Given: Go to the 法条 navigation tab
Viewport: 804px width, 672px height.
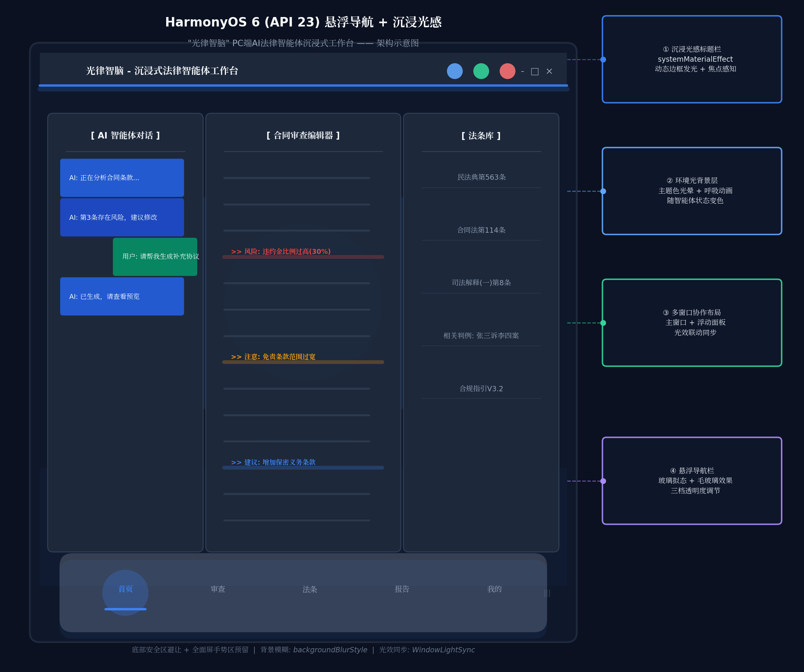Looking at the screenshot, I should click(x=310, y=590).
